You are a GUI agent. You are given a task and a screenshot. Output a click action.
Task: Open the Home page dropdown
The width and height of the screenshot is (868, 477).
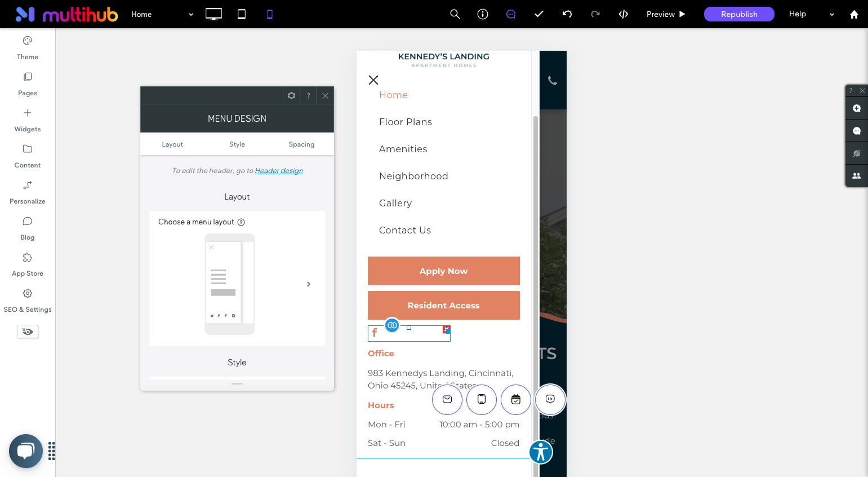(x=162, y=14)
